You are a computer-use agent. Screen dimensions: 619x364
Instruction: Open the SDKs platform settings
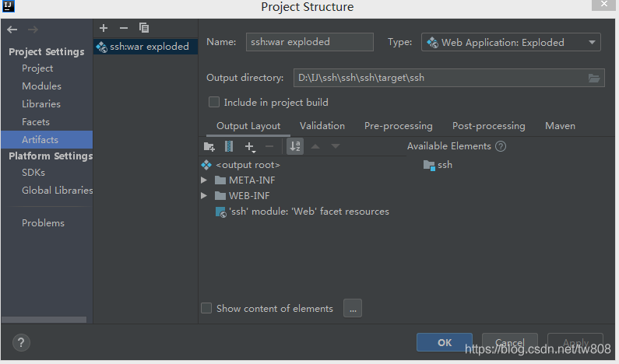[33, 173]
